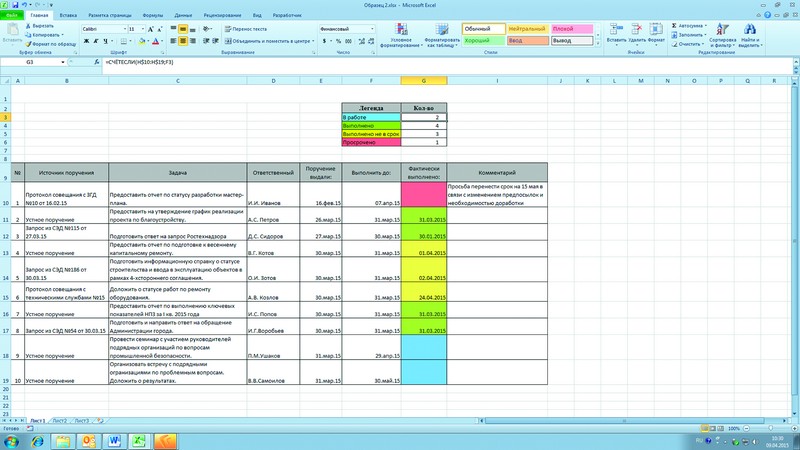Apply thousands separator 000 format

(x=348, y=41)
